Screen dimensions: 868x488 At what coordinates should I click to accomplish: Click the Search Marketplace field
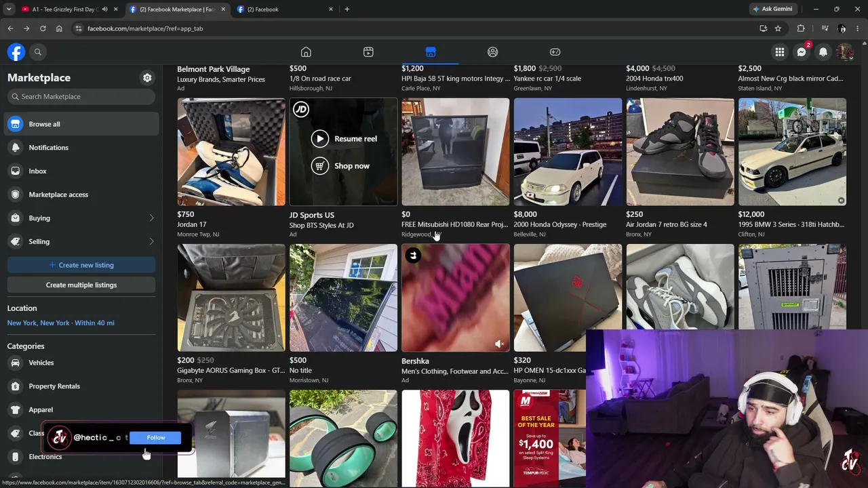click(x=81, y=96)
